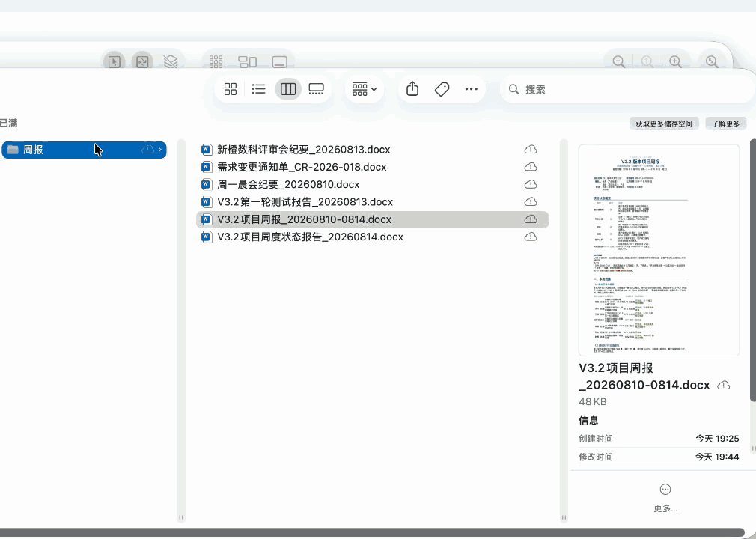756x539 pixels.
Task: Click the horizontal scrollbar at window bottom
Action: click(372, 532)
